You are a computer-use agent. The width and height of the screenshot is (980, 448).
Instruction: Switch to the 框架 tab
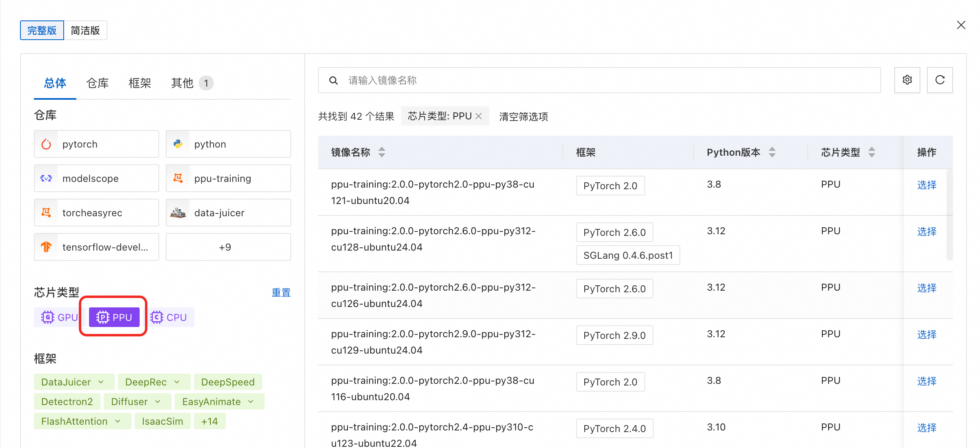tap(140, 83)
